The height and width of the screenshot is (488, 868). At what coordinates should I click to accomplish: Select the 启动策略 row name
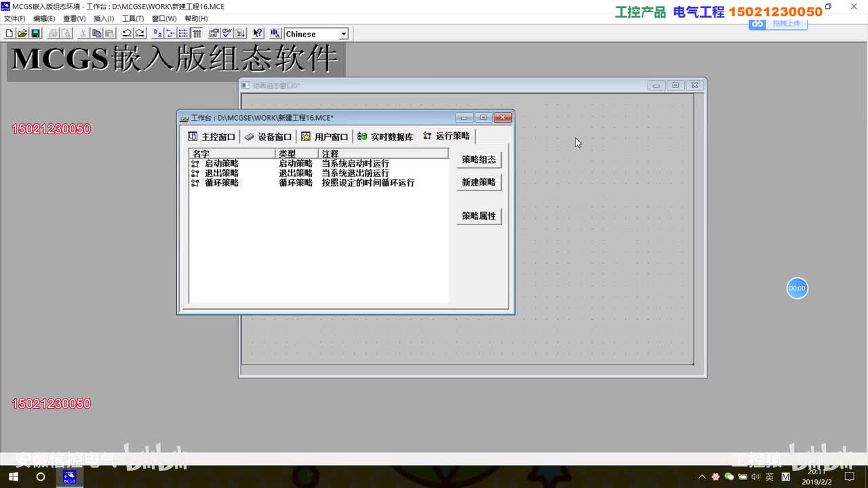(222, 163)
